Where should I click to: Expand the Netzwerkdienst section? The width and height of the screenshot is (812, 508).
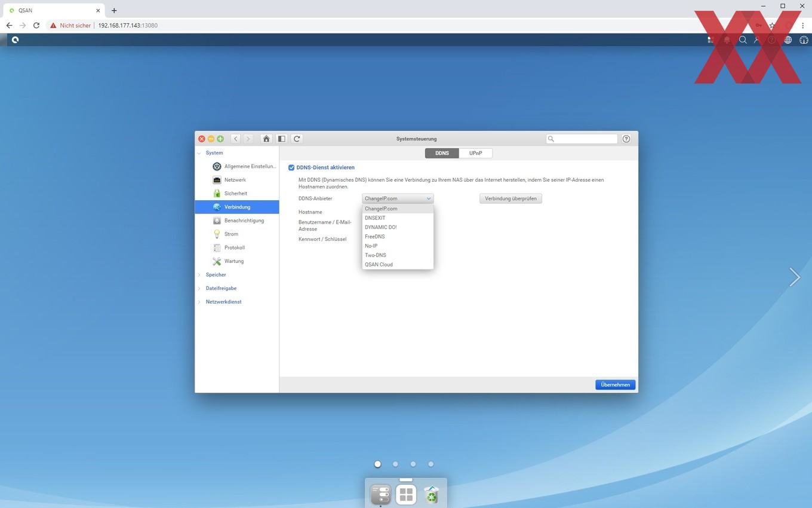(x=199, y=302)
